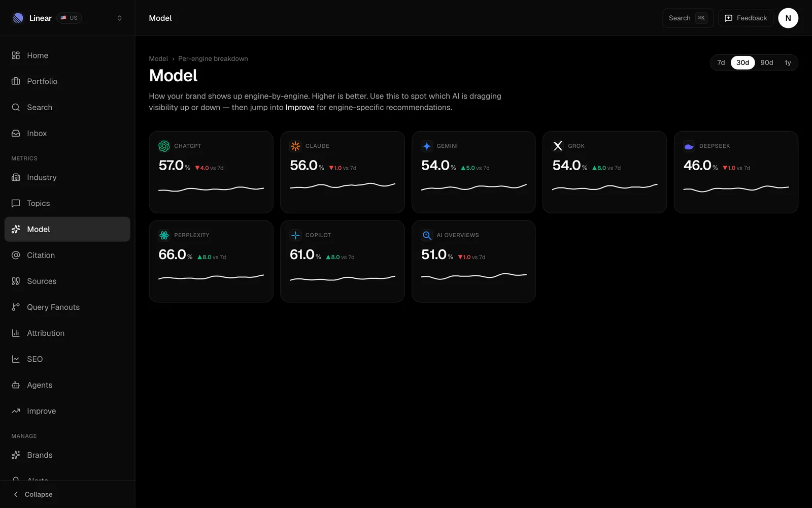Click the Grok engine logo
The image size is (812, 508).
click(x=558, y=146)
